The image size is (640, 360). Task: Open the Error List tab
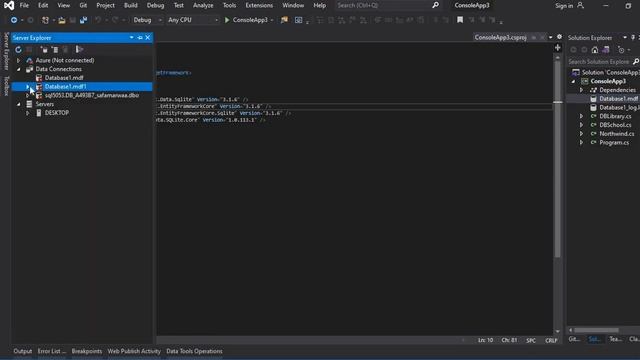coord(51,351)
